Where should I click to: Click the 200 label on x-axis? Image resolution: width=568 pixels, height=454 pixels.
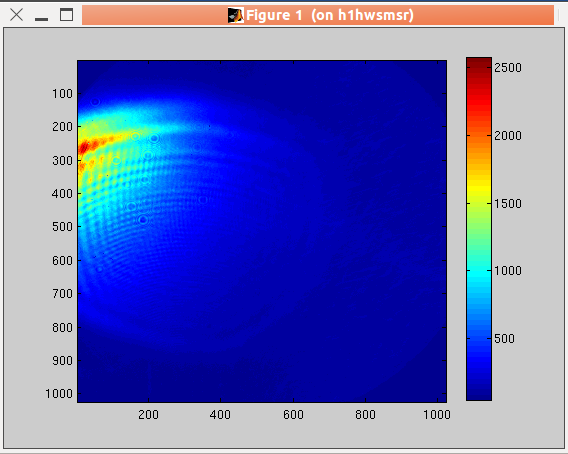tap(148, 415)
